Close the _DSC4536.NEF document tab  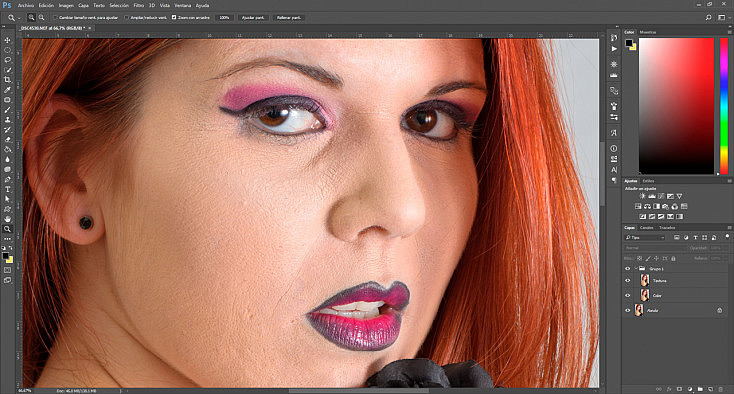point(90,28)
